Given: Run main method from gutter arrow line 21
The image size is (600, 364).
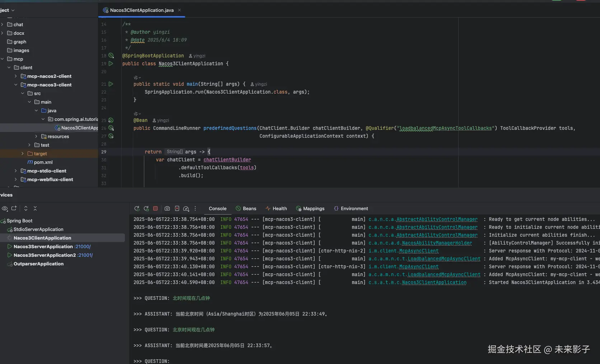Looking at the screenshot, I should (111, 84).
